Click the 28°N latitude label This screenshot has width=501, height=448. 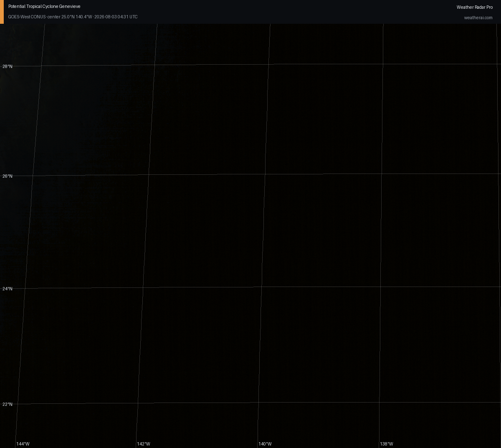click(x=8, y=67)
